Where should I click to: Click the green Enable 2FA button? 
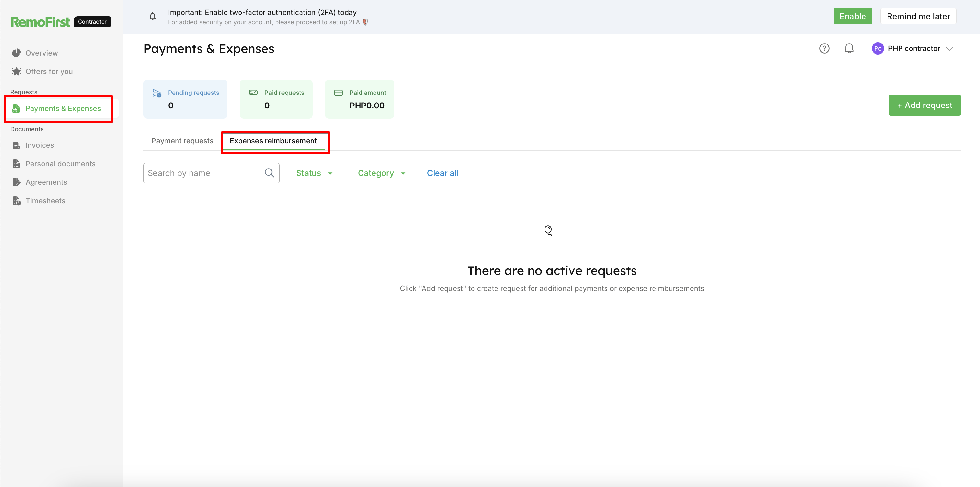pyautogui.click(x=852, y=16)
